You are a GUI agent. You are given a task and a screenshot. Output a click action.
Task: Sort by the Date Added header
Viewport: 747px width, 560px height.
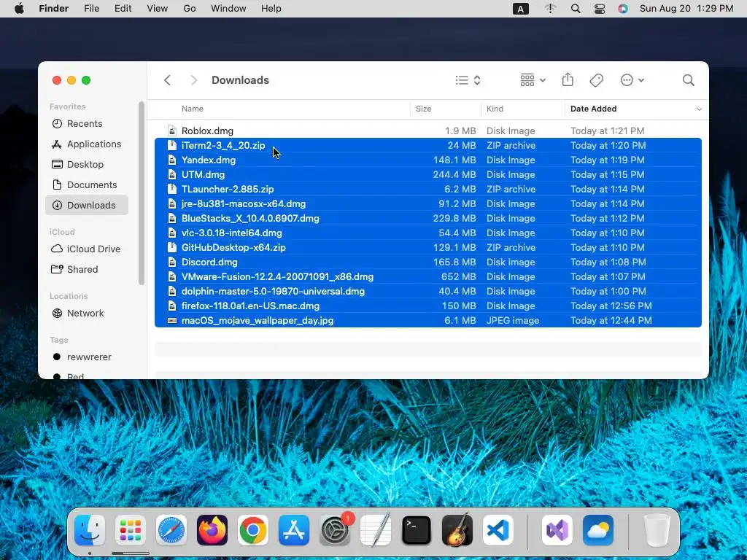pyautogui.click(x=593, y=109)
